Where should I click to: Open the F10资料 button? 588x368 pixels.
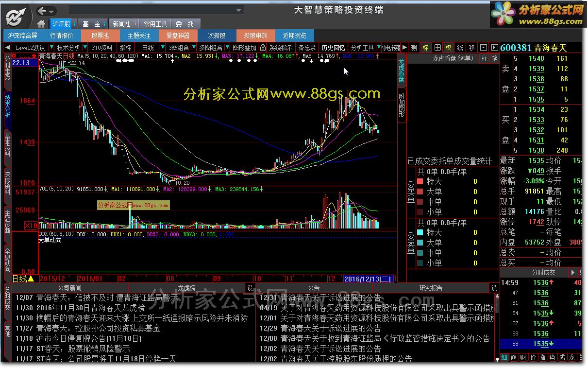pyautogui.click(x=102, y=48)
